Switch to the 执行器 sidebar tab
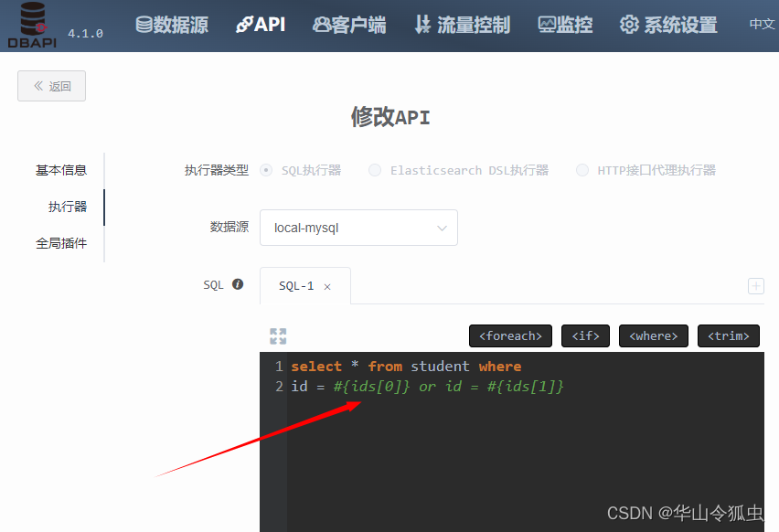The width and height of the screenshot is (779, 532). point(69,207)
